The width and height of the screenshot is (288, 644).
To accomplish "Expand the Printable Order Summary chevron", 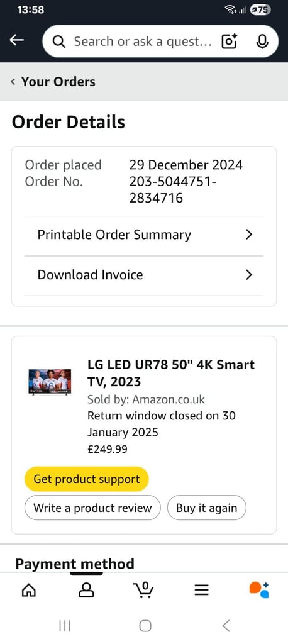I will 248,235.
